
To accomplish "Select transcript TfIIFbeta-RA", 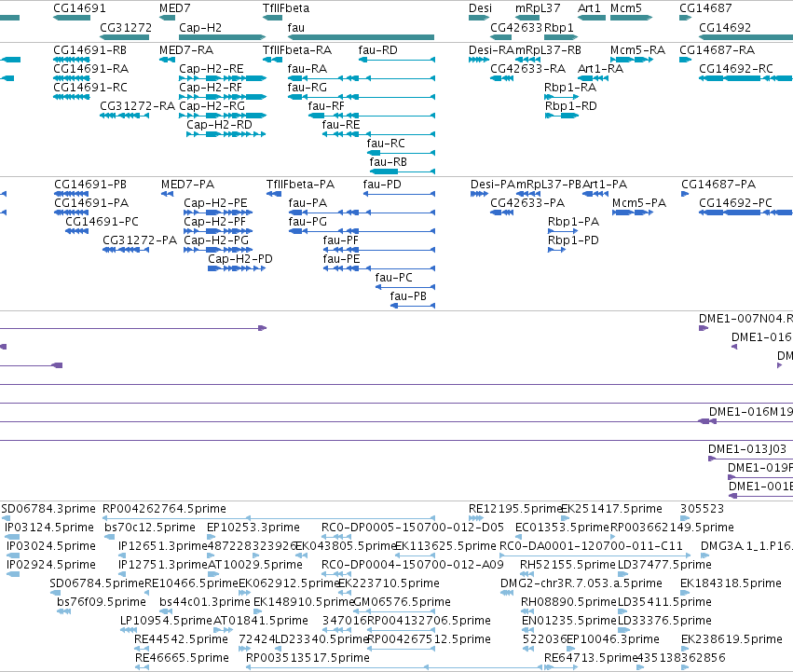I will tap(273, 60).
